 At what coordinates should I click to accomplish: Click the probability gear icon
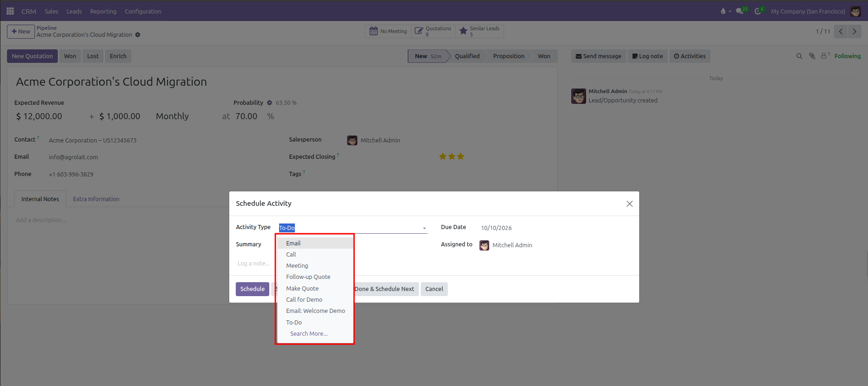(x=269, y=103)
